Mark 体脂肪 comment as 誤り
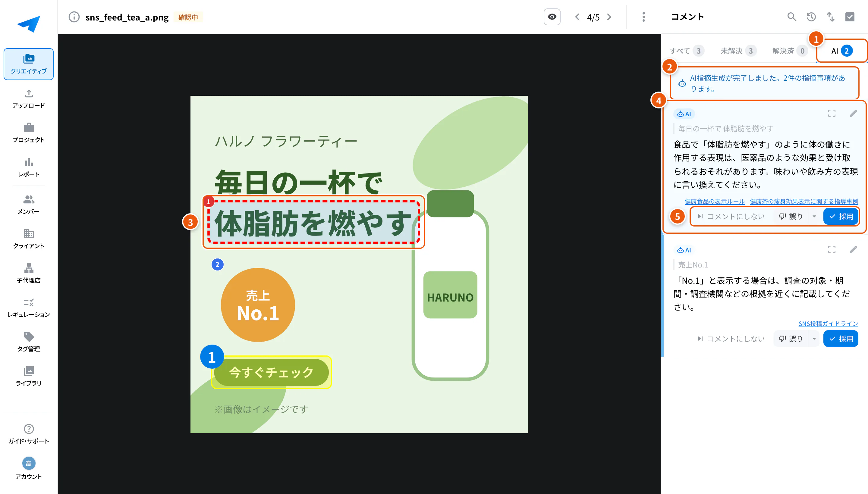This screenshot has width=868, height=494. 791,217
